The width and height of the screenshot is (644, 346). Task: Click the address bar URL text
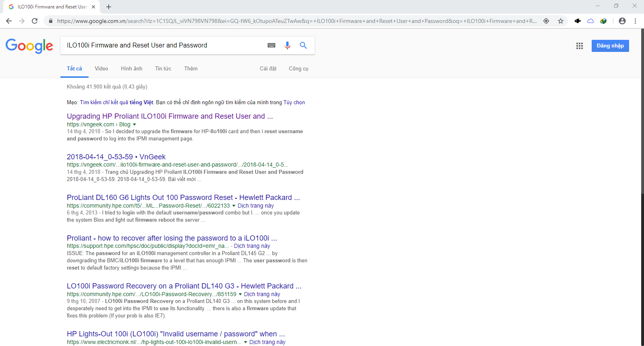297,21
